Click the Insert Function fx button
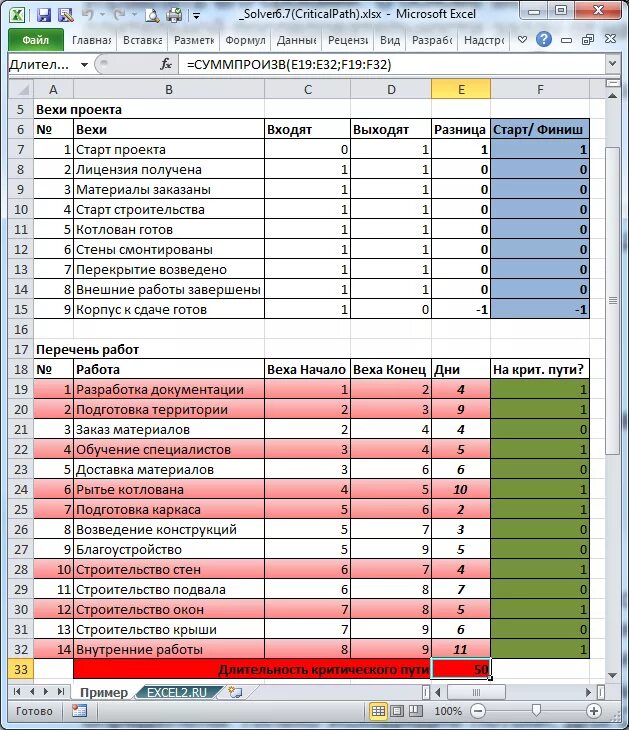 pyautogui.click(x=166, y=64)
